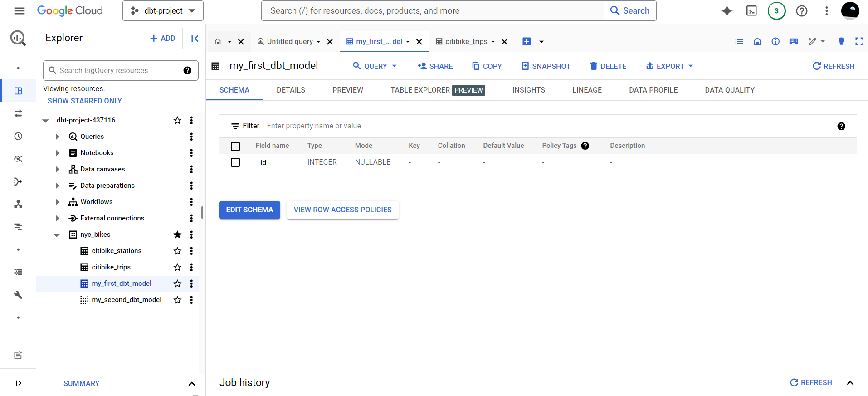This screenshot has width=868, height=396.
Task: Expand the Workflows tree node
Action: coord(57,202)
